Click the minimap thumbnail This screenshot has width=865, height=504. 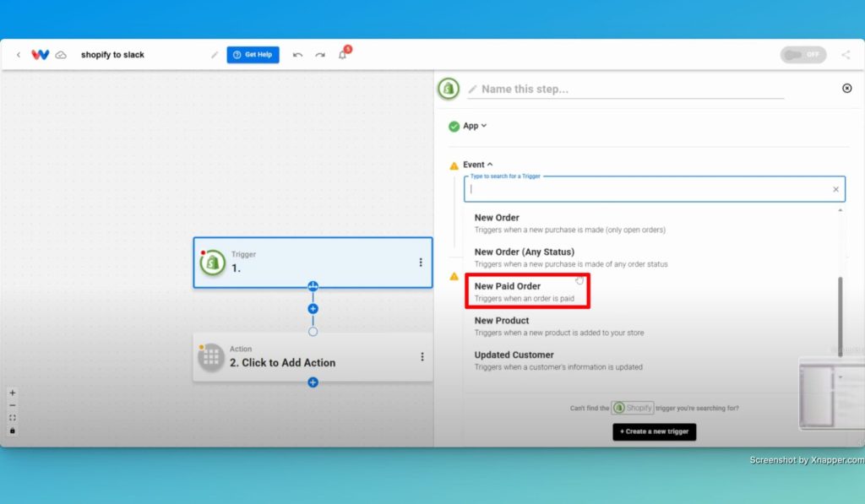pos(831,393)
